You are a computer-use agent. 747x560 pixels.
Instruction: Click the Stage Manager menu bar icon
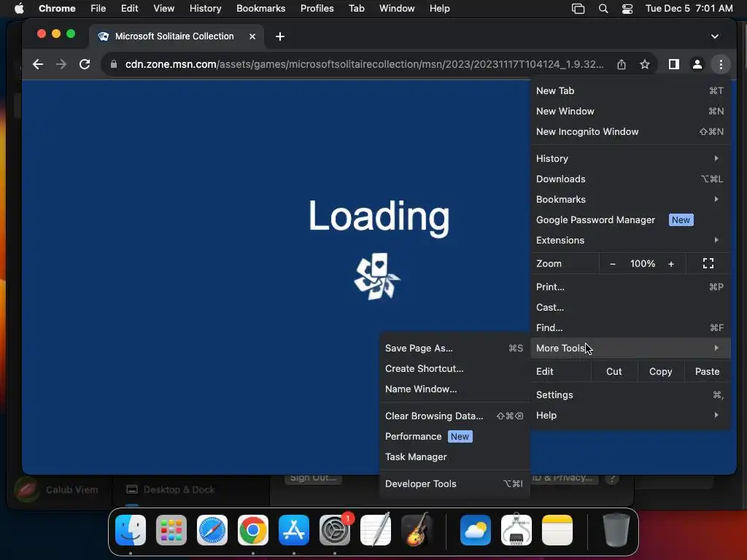point(578,9)
